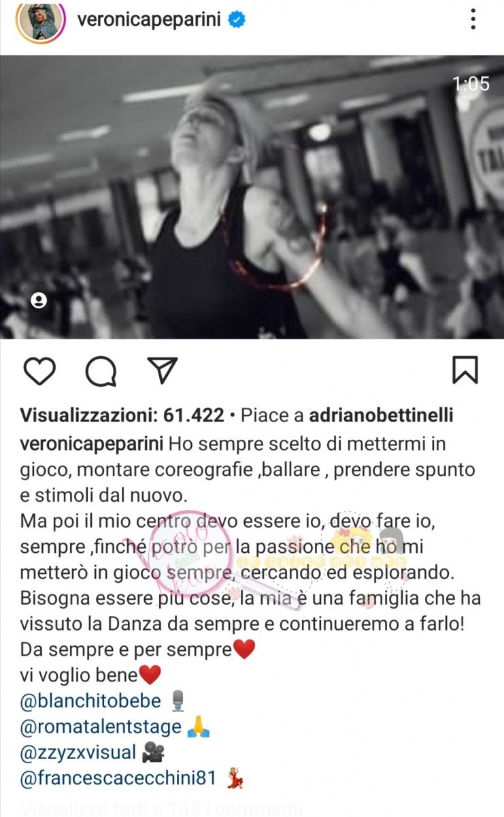Open the @romatalentstage mention
504x817 pixels.
(x=101, y=727)
